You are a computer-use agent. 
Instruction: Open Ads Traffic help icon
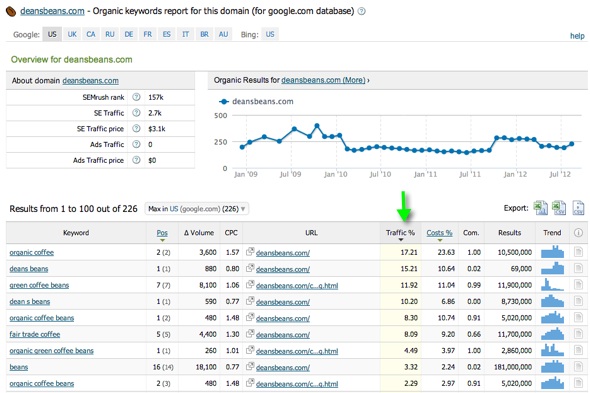[x=136, y=145]
